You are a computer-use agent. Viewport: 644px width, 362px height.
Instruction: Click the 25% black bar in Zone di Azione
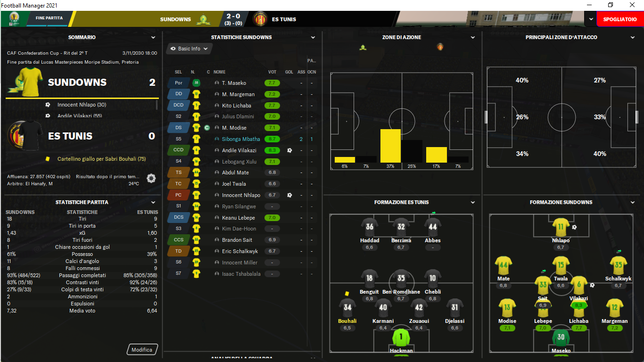412,151
